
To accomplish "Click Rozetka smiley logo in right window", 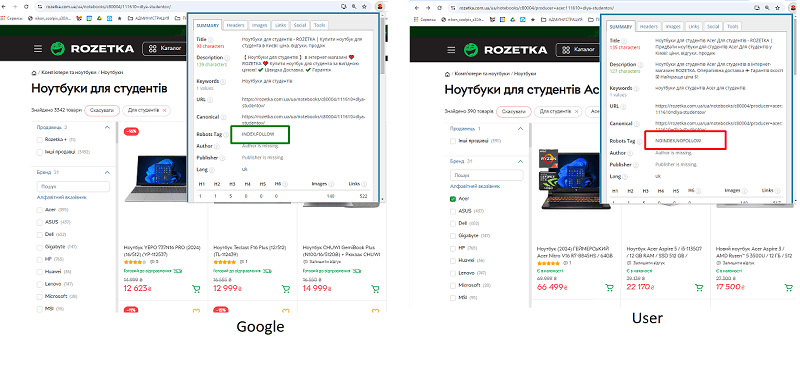I will 471,50.
